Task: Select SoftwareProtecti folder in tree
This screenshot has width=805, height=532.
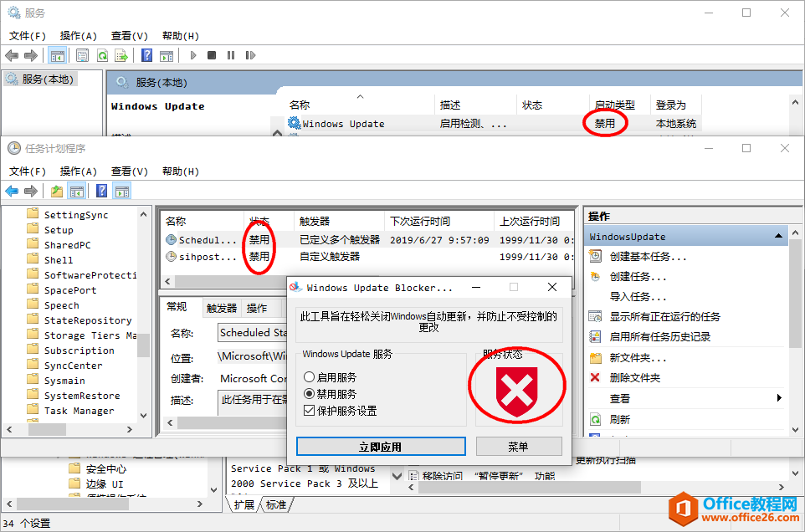Action: pyautogui.click(x=90, y=275)
